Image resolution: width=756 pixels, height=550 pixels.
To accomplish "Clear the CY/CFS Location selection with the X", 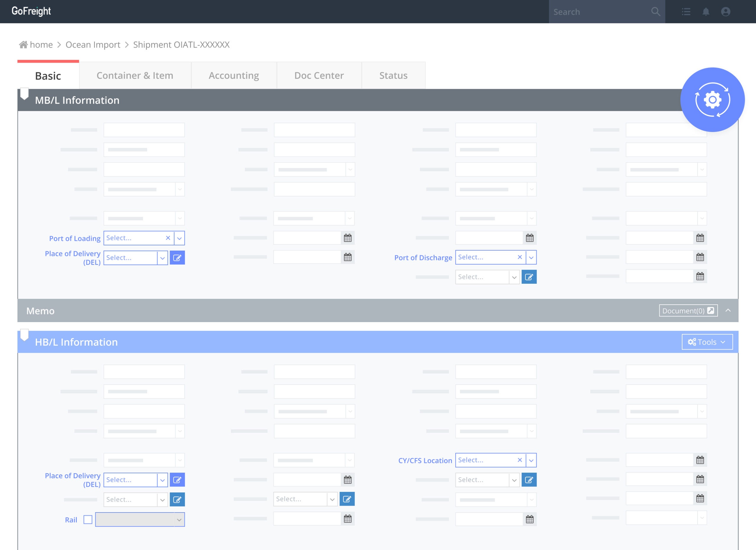I will [519, 460].
